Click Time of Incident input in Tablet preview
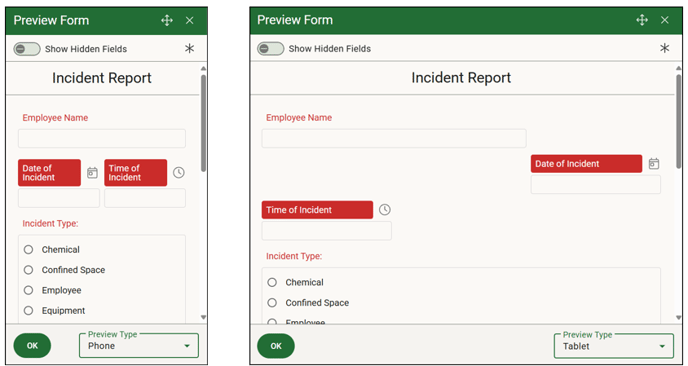 326,231
